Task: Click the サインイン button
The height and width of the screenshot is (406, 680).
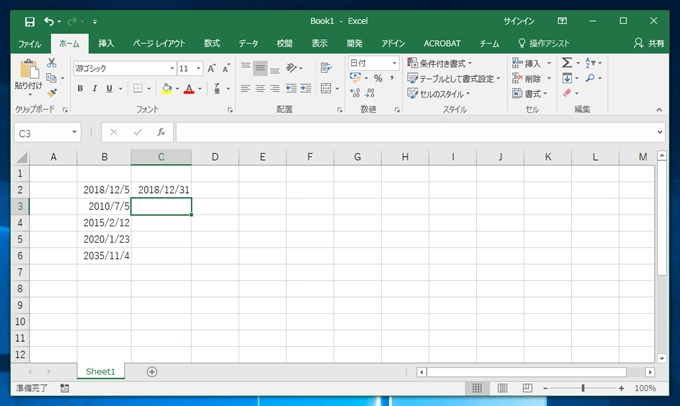Action: tap(519, 21)
